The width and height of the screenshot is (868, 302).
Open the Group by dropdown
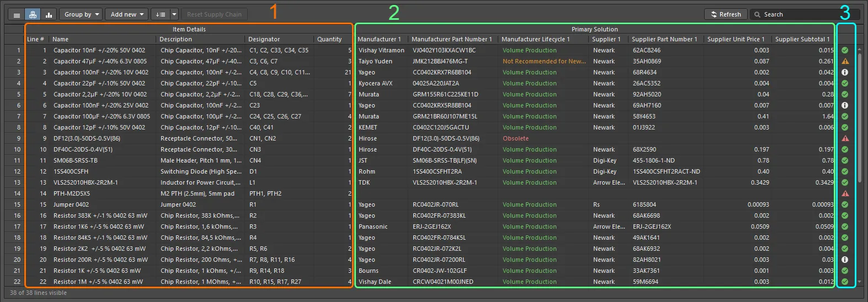(81, 14)
